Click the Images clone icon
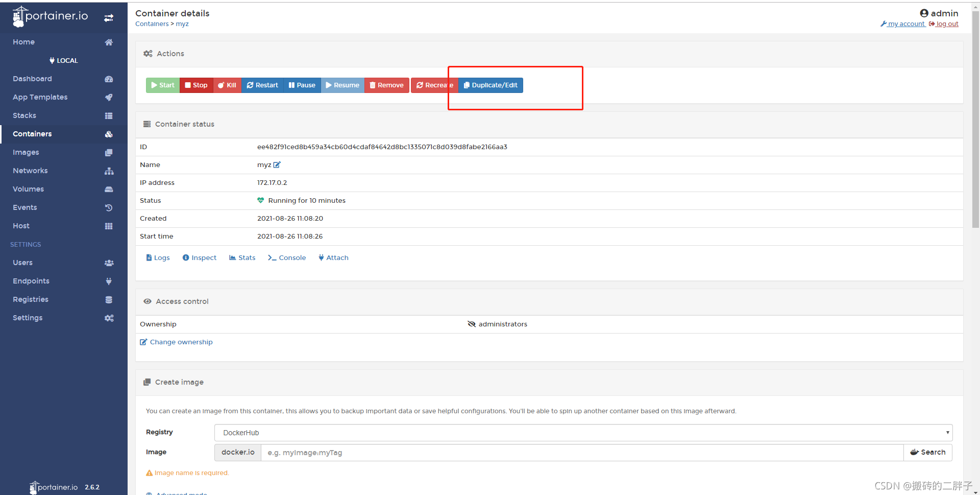This screenshot has height=495, width=980. [109, 152]
